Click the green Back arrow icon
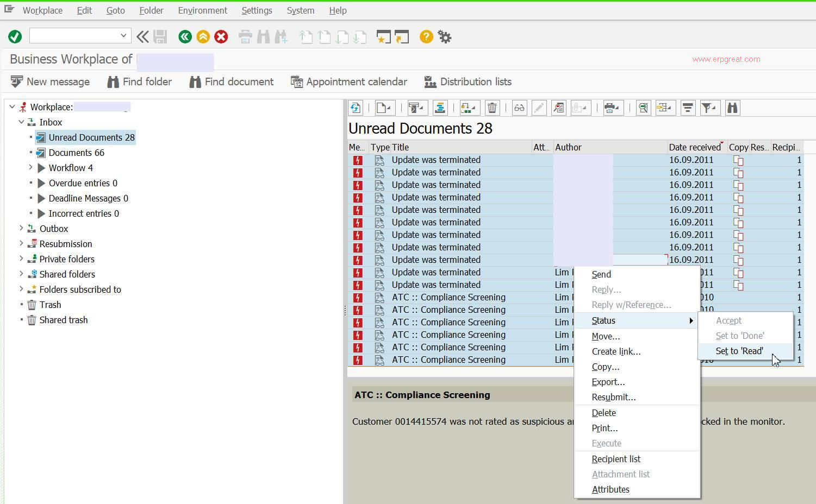Image resolution: width=816 pixels, height=504 pixels. click(185, 36)
